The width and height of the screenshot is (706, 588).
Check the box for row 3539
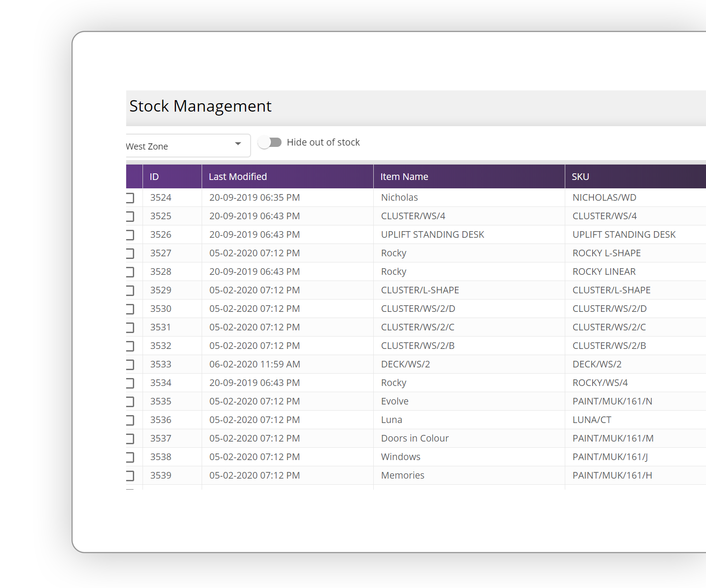pyautogui.click(x=130, y=476)
